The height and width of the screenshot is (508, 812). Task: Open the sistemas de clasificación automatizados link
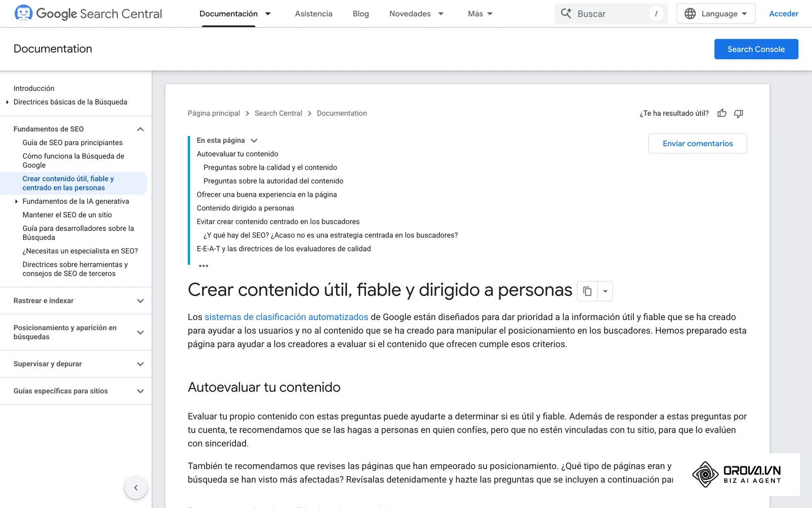(x=286, y=317)
